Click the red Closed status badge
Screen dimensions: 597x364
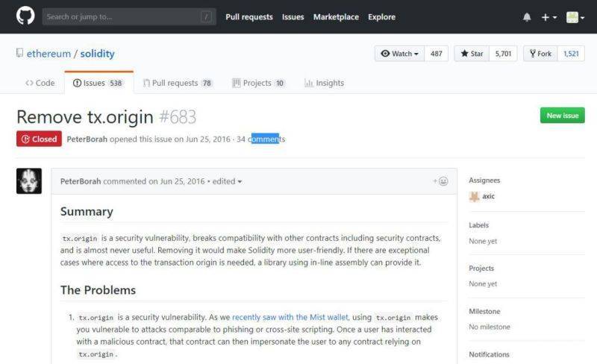pyautogui.click(x=39, y=139)
